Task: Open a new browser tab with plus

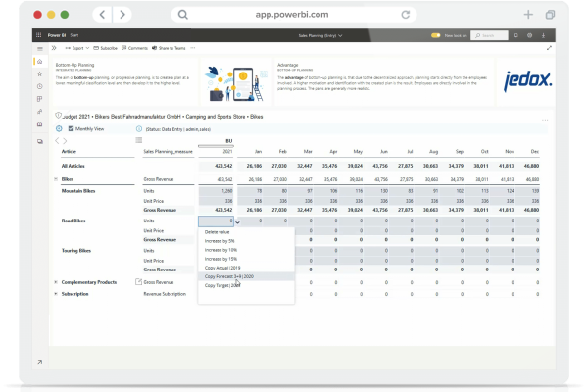Action: (x=528, y=15)
